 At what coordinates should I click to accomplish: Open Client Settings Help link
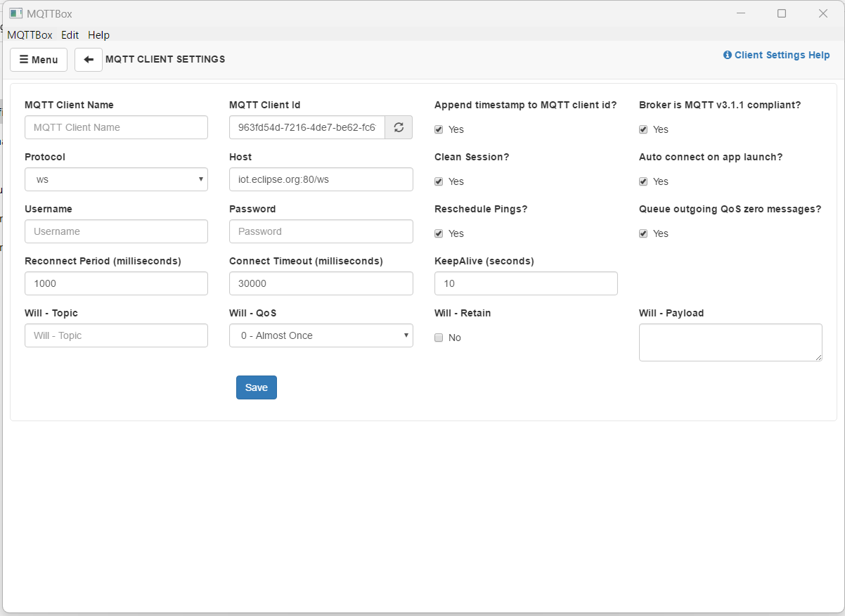[x=776, y=55]
